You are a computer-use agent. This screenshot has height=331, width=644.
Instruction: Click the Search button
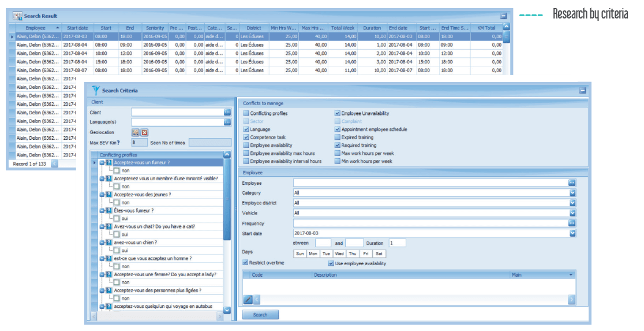(260, 315)
